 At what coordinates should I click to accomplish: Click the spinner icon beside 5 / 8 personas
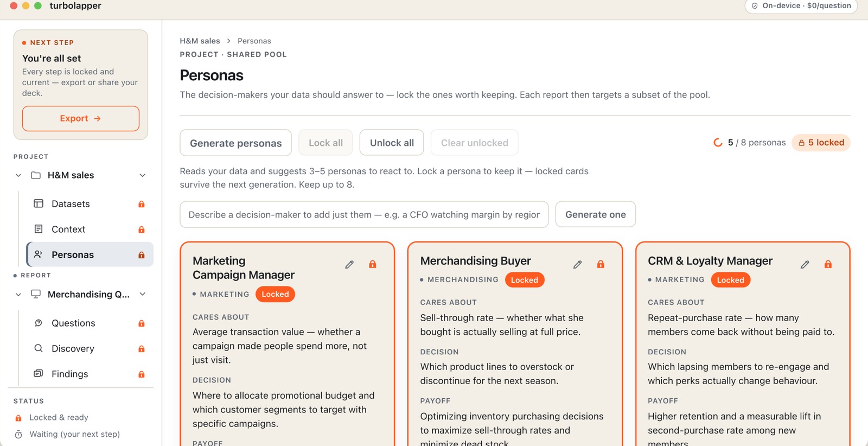coord(718,143)
